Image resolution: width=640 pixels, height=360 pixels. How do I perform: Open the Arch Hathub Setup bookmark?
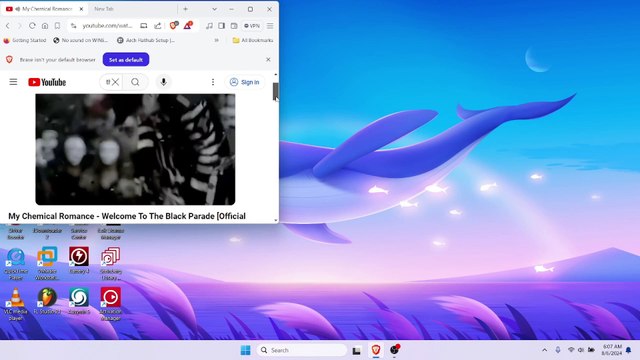click(146, 40)
